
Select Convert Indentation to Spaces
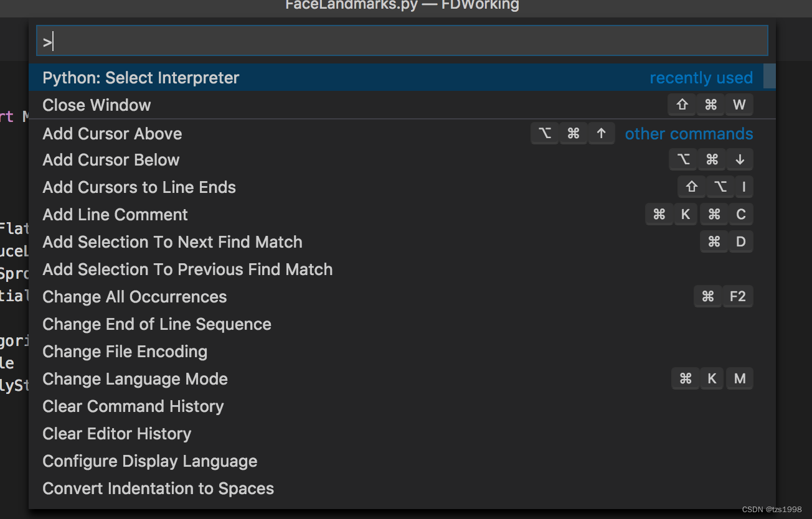pos(158,488)
